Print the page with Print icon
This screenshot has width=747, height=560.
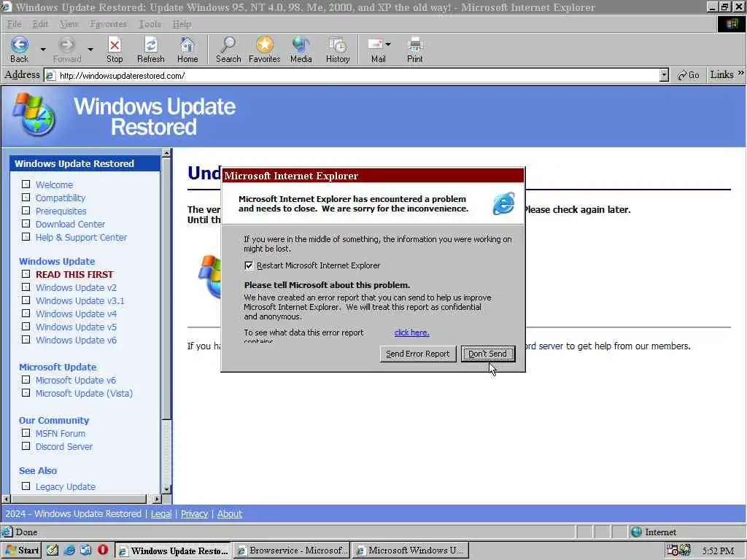(414, 49)
